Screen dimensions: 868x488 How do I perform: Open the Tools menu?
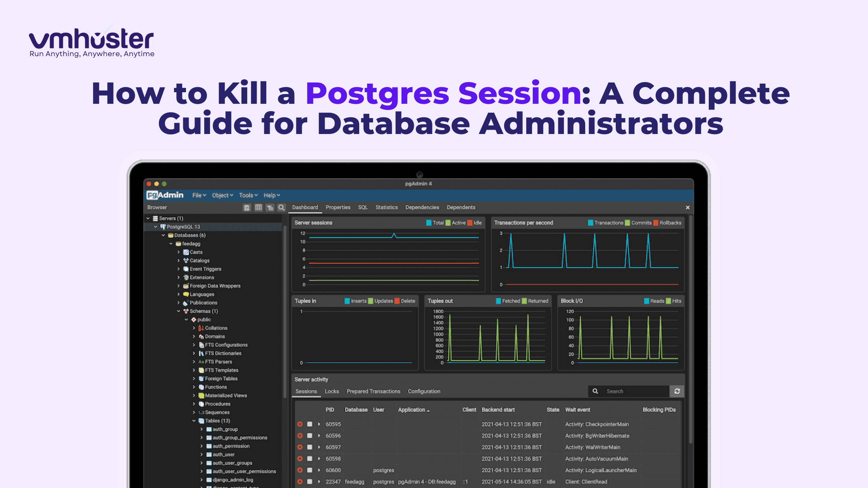tap(246, 195)
